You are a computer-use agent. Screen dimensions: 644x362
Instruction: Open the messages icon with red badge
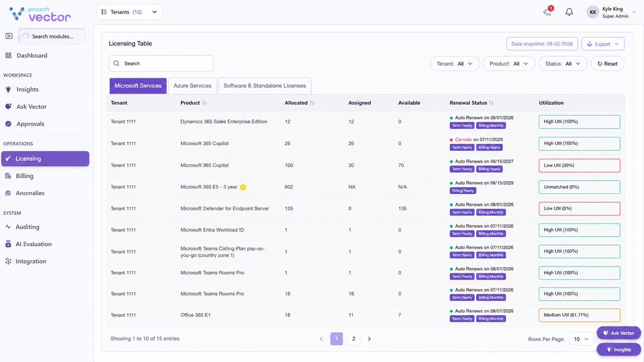point(548,12)
